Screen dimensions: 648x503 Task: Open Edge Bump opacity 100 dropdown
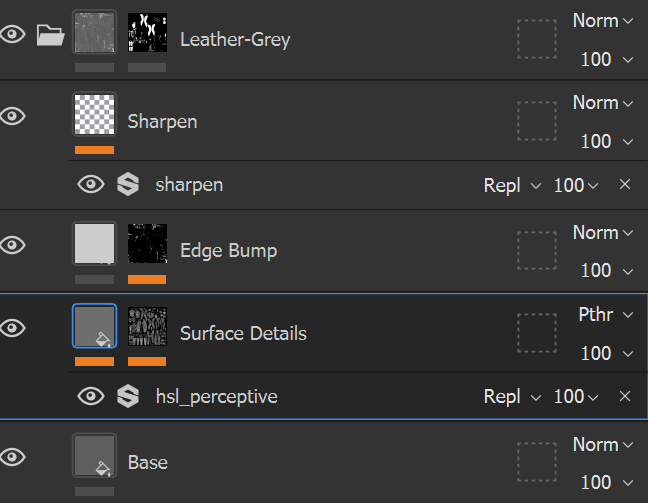point(607,270)
